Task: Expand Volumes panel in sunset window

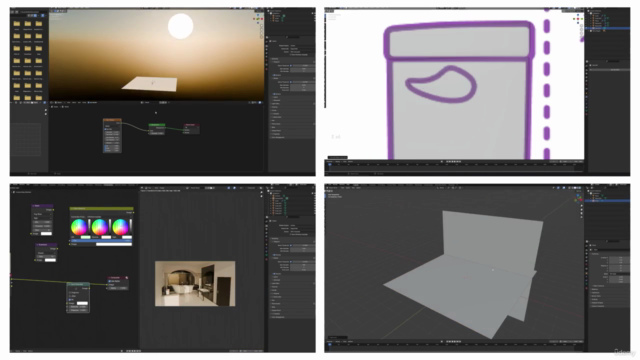Action: coord(292,107)
